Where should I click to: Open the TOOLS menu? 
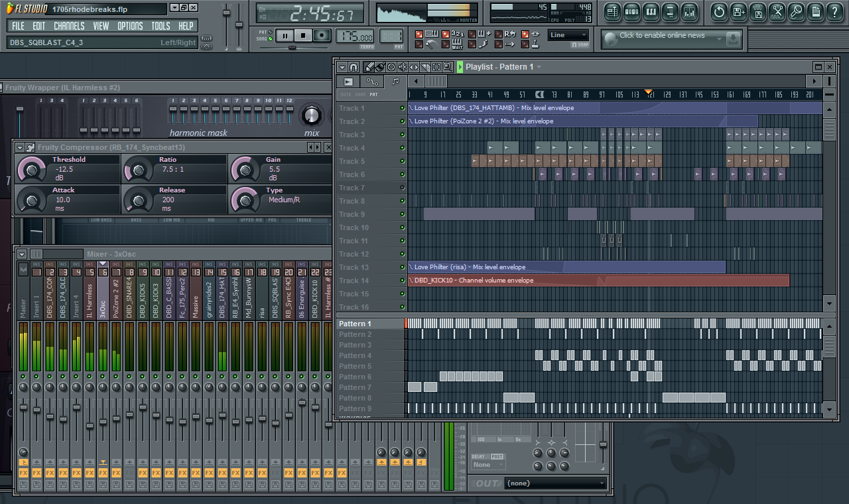coord(161,26)
